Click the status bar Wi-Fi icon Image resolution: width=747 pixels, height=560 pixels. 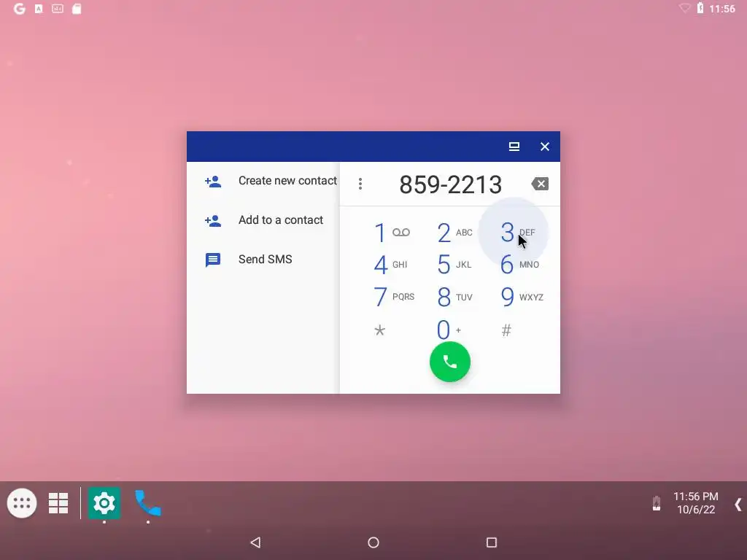[x=684, y=8]
